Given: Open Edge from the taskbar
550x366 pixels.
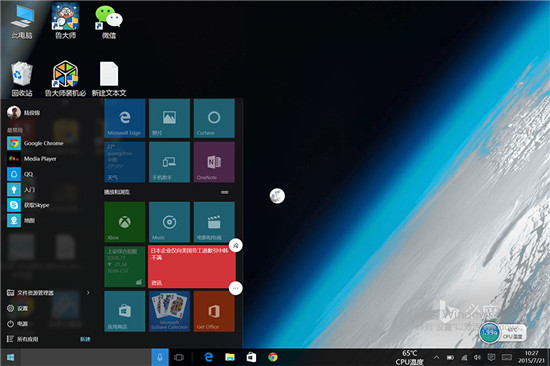Looking at the screenshot, I should (x=209, y=357).
